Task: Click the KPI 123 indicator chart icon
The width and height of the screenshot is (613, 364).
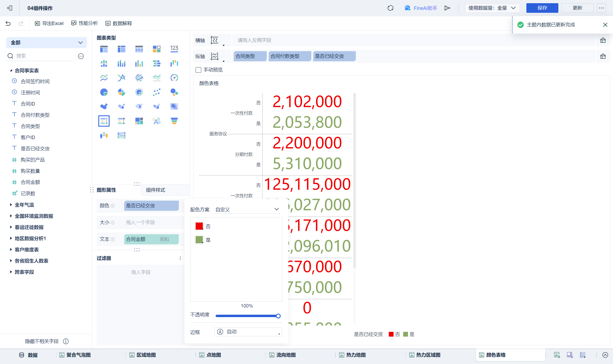Action: [174, 49]
